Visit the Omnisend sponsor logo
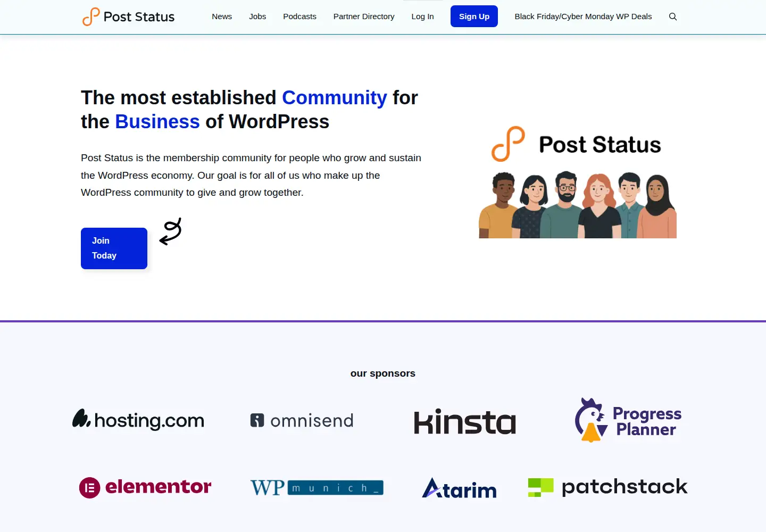The image size is (766, 532). 302,420
